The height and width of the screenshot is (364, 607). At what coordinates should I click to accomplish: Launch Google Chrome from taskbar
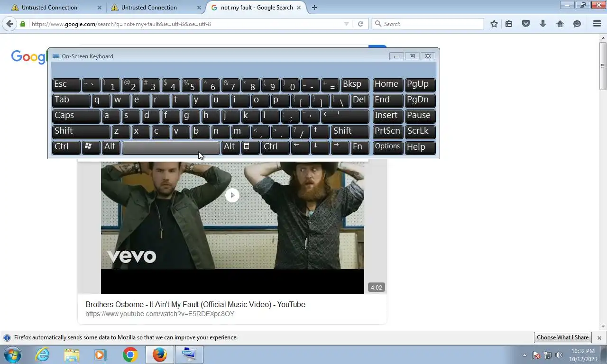click(130, 355)
